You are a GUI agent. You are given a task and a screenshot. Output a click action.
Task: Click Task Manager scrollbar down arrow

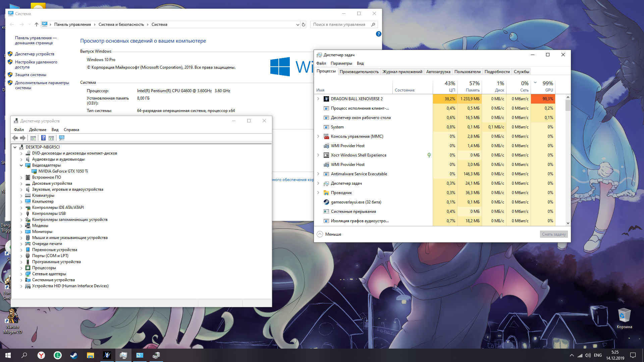[568, 223]
